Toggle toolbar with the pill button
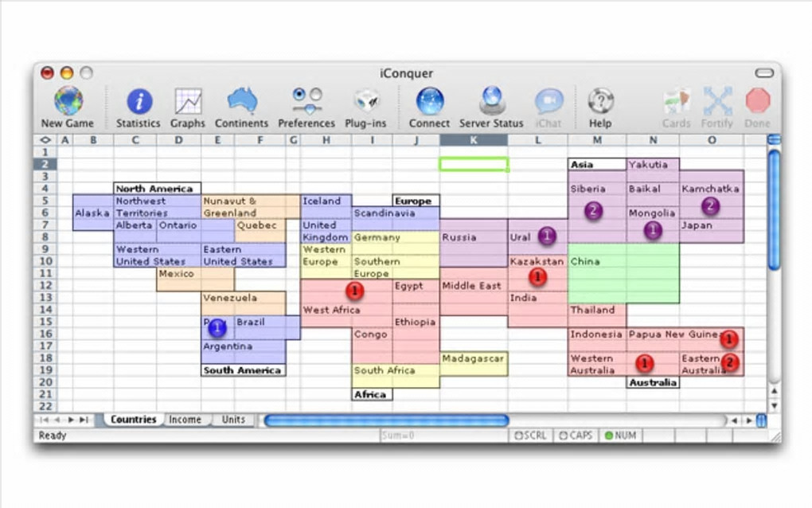This screenshot has width=812, height=508. [x=764, y=73]
